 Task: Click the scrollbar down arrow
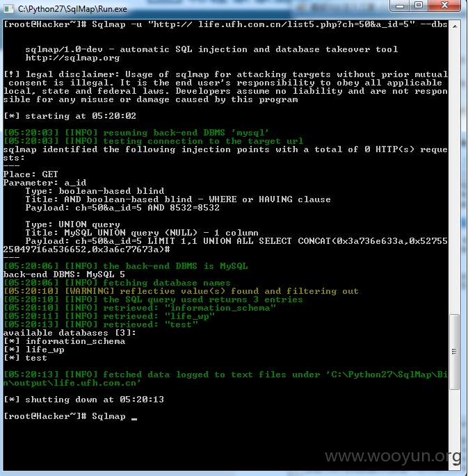pos(455,465)
